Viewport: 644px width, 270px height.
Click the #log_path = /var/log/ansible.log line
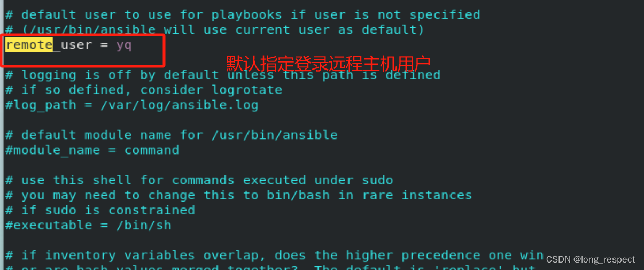point(132,105)
